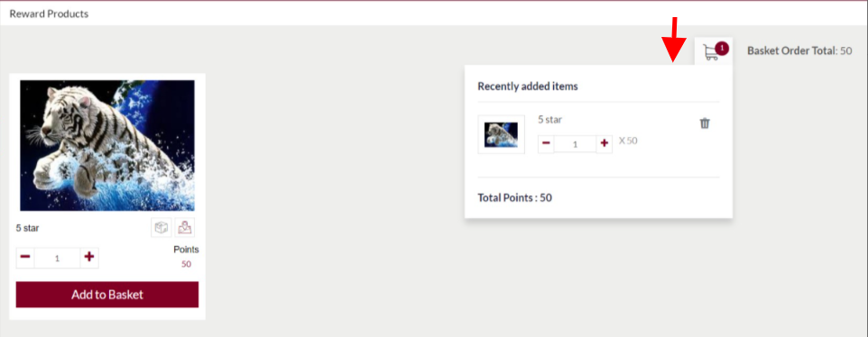Decrease basket item quantity with minus
The image size is (868, 337).
pyautogui.click(x=546, y=143)
